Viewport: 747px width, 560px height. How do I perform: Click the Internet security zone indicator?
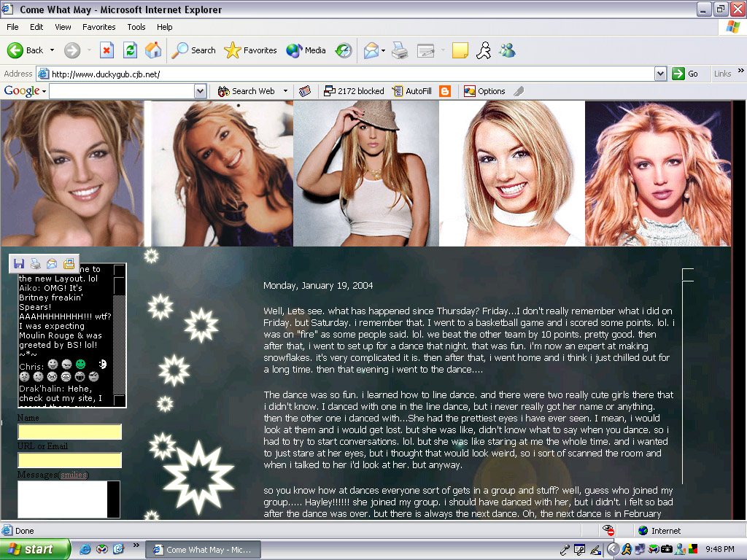click(x=659, y=531)
